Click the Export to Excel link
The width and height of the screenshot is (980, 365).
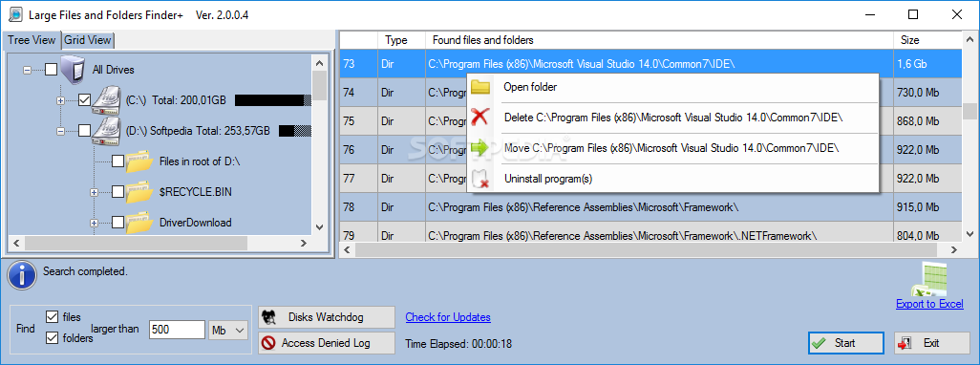930,304
